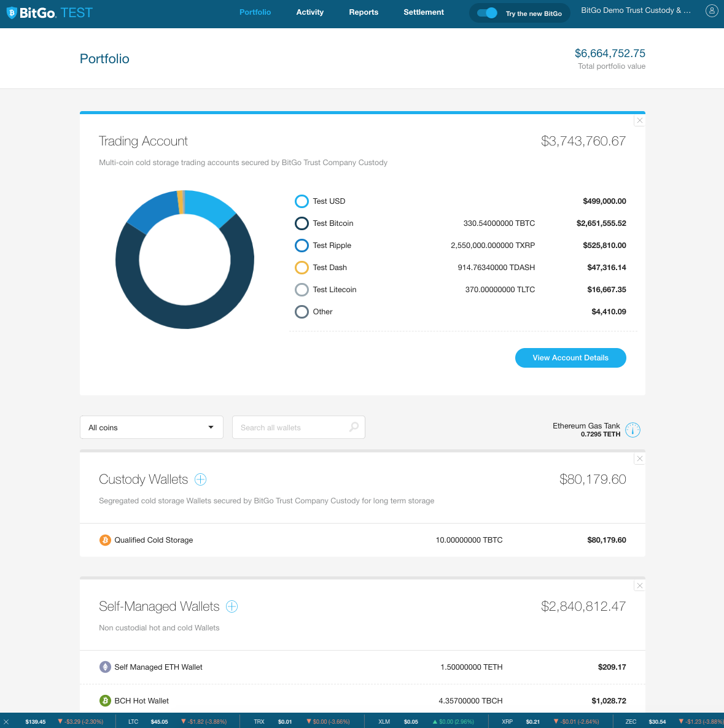Click the Ethereum Gas Tank gauge icon
Image resolution: width=724 pixels, height=728 pixels.
(x=633, y=430)
